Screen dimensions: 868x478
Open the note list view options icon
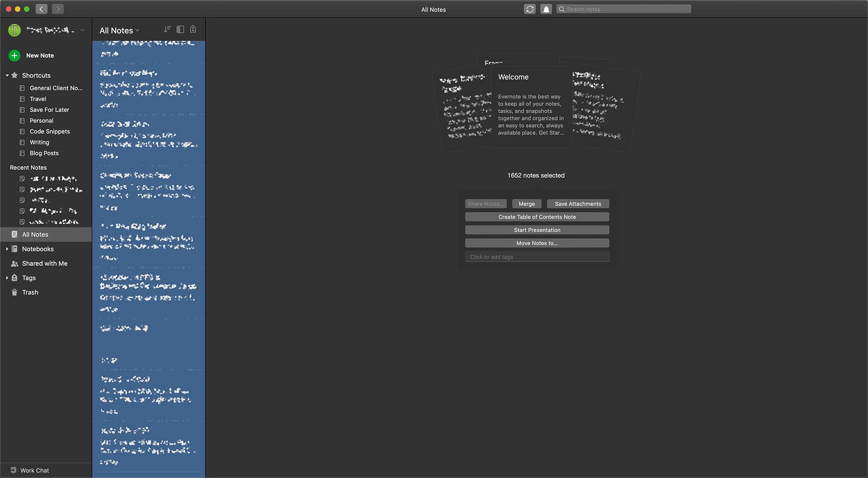180,29
